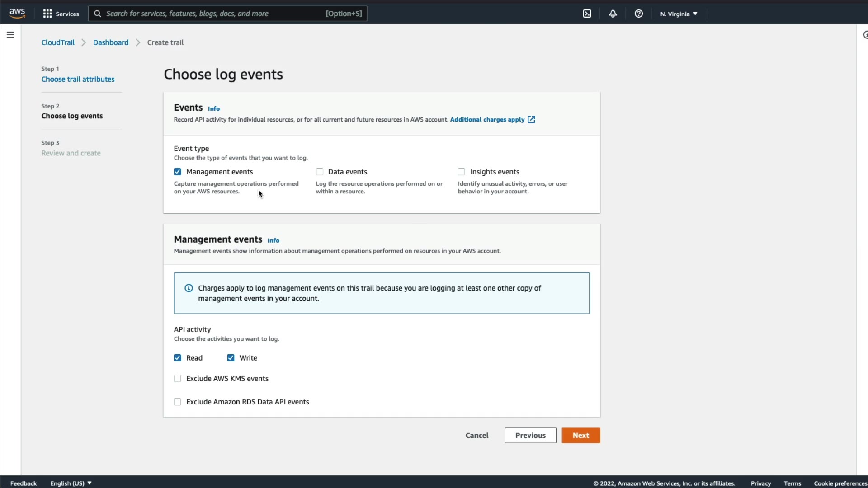Open the N. Virginia region dropdown

tap(678, 14)
